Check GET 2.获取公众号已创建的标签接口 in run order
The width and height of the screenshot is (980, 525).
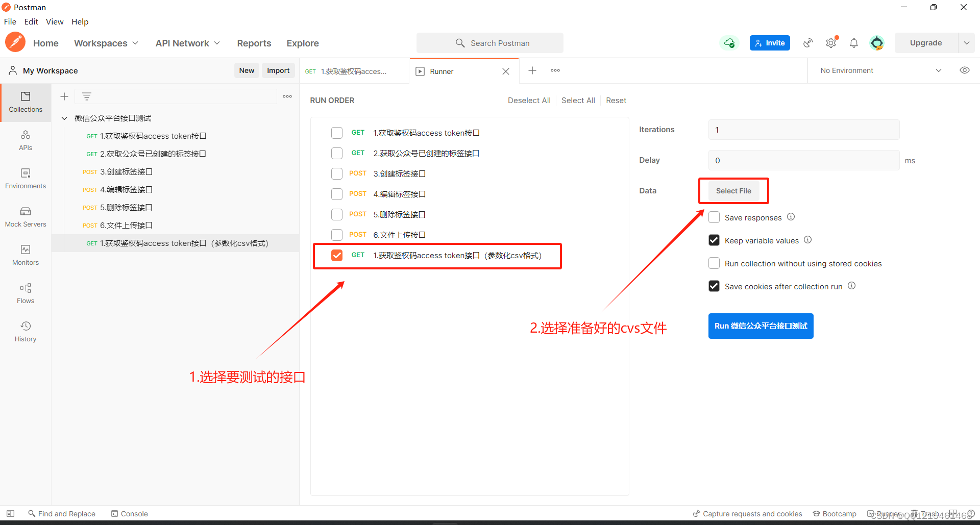pyautogui.click(x=337, y=153)
